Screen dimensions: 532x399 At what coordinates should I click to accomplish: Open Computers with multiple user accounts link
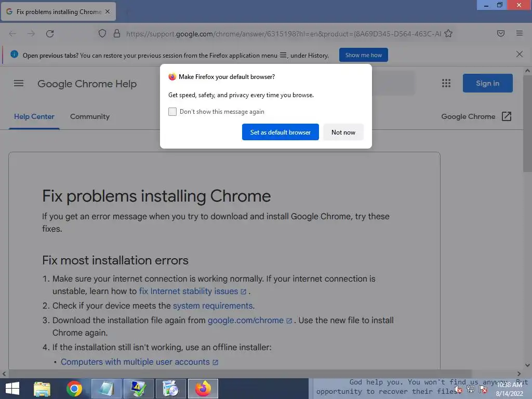click(139, 362)
